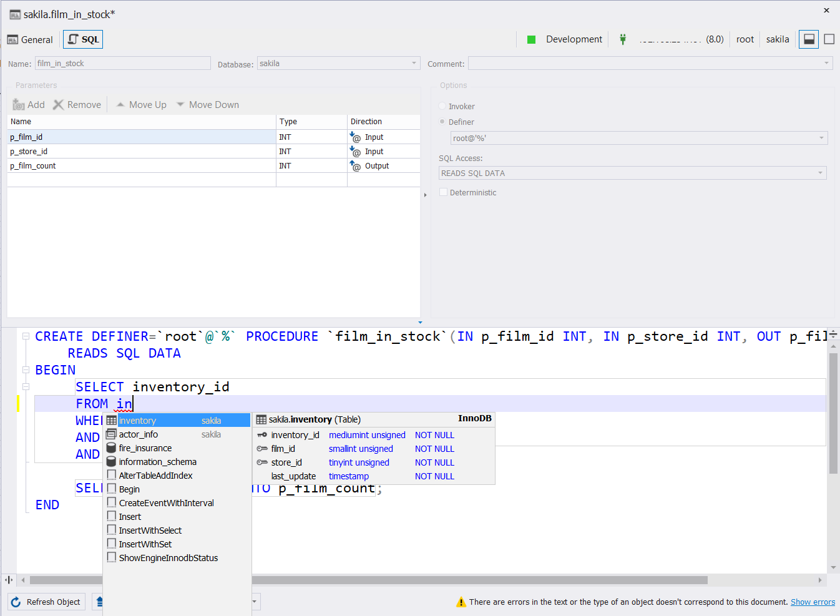
Task: Select actor_info view suggestion
Action: [x=178, y=434]
